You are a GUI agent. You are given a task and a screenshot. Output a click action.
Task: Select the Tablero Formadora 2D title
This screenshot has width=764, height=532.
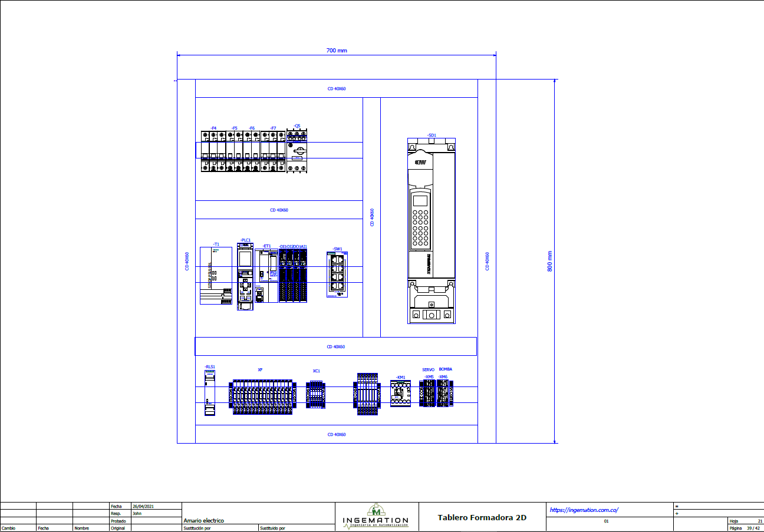(482, 518)
